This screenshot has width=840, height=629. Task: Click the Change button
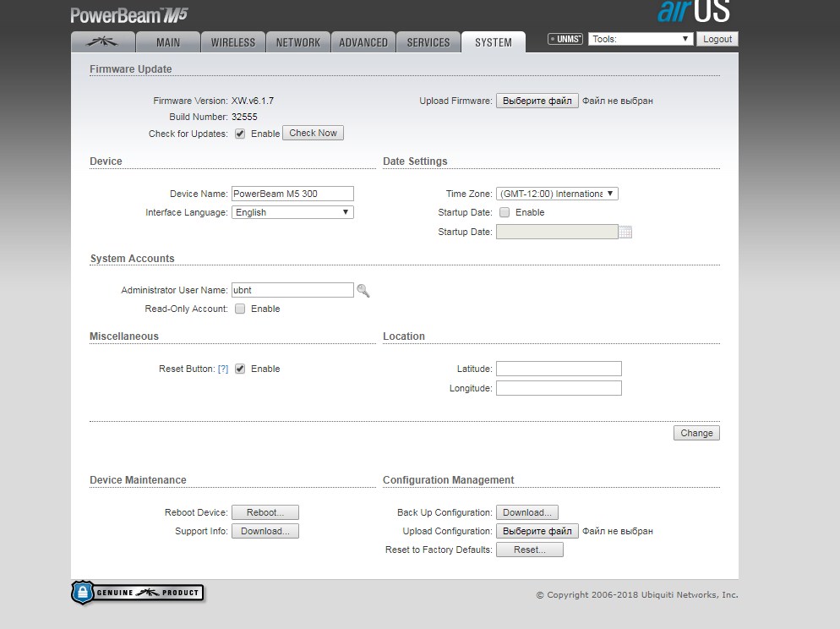pos(696,433)
